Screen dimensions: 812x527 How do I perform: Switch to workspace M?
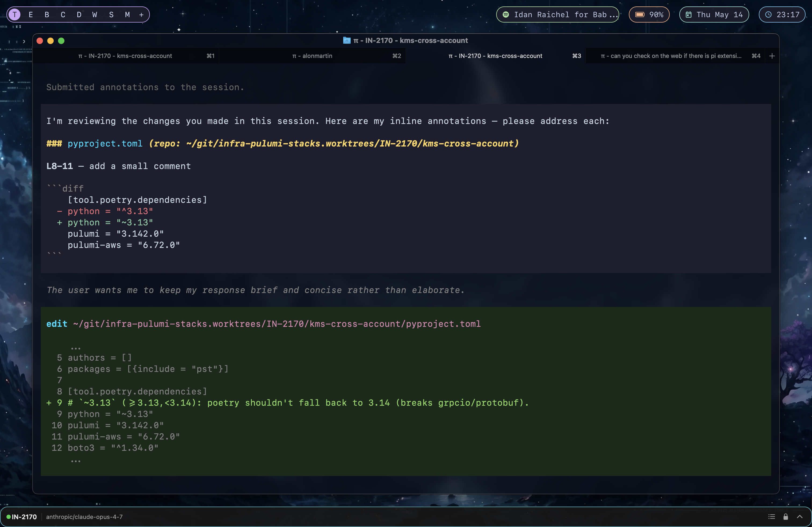click(127, 15)
